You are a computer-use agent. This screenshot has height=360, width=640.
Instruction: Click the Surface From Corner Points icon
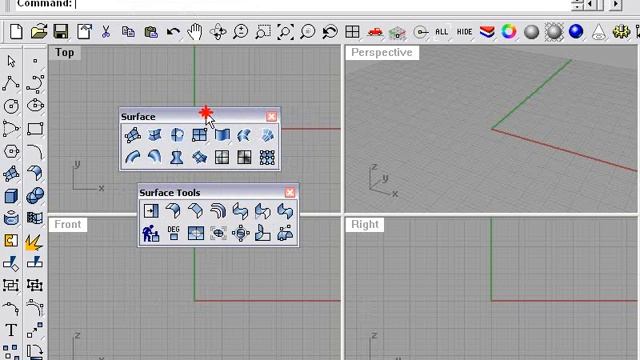pos(133,135)
